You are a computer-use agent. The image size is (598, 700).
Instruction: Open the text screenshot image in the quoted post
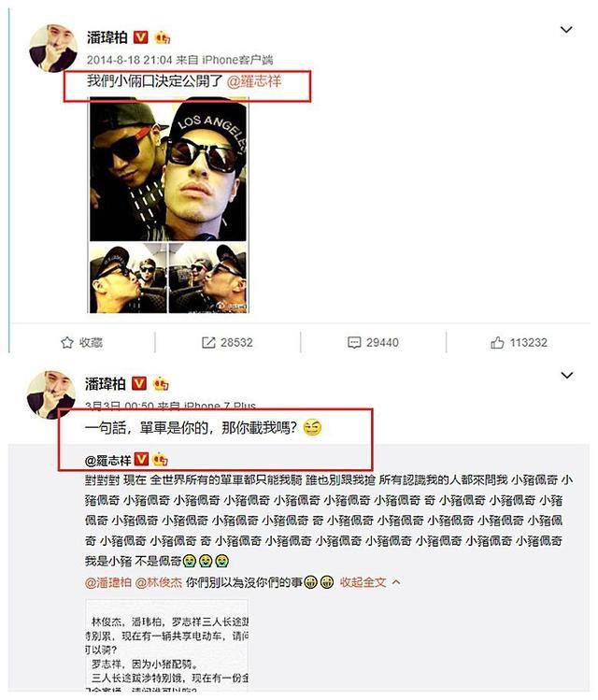(x=167, y=647)
